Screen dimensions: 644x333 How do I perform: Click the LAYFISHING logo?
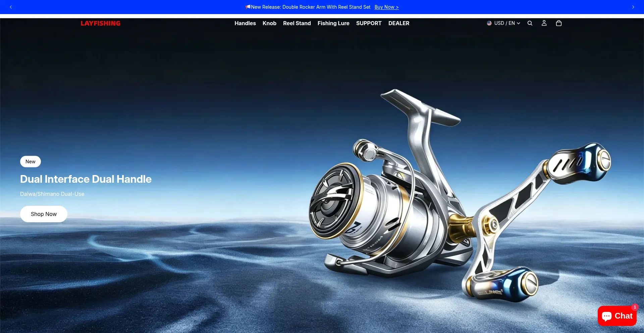[100, 23]
